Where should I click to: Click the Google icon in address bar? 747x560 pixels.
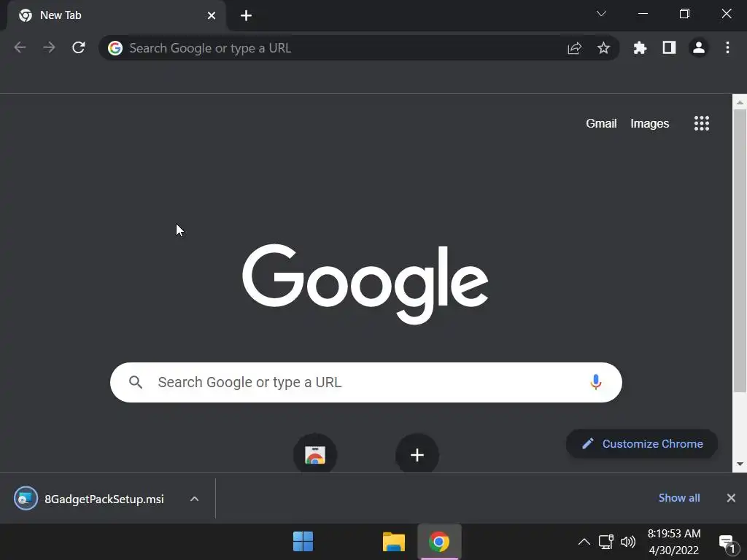115,48
